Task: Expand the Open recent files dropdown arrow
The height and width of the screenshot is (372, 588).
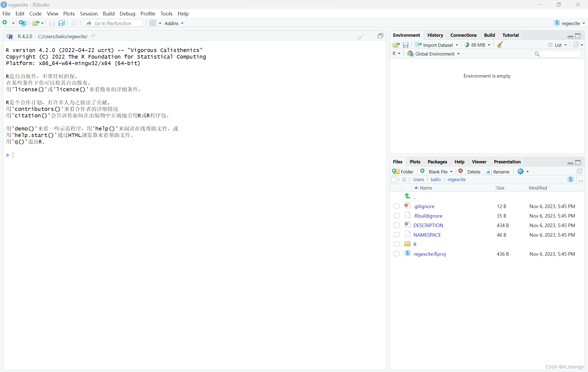Action: pos(42,23)
